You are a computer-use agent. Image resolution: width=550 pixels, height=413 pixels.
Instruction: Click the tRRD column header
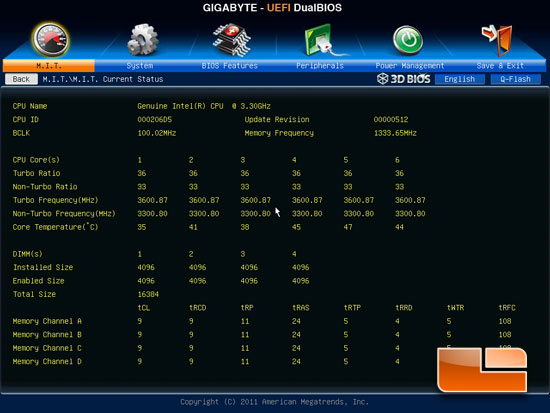pyautogui.click(x=404, y=308)
